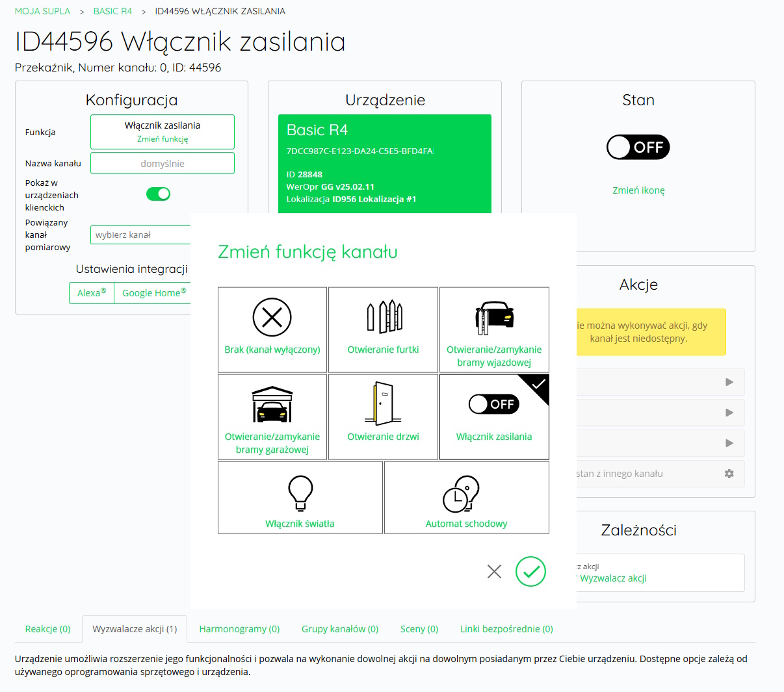This screenshot has width=784, height=692.
Task: Toggle the OFF state switch in Stan panel
Action: (x=638, y=147)
